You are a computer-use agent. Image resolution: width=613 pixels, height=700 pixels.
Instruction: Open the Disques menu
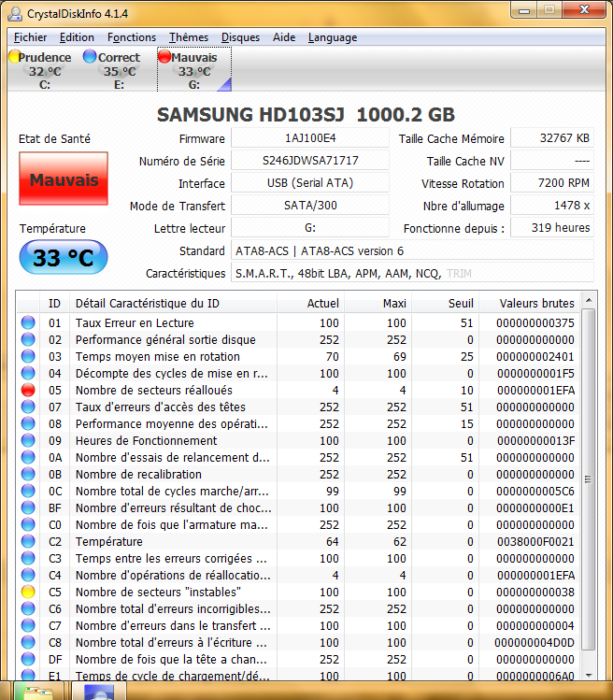(x=240, y=37)
